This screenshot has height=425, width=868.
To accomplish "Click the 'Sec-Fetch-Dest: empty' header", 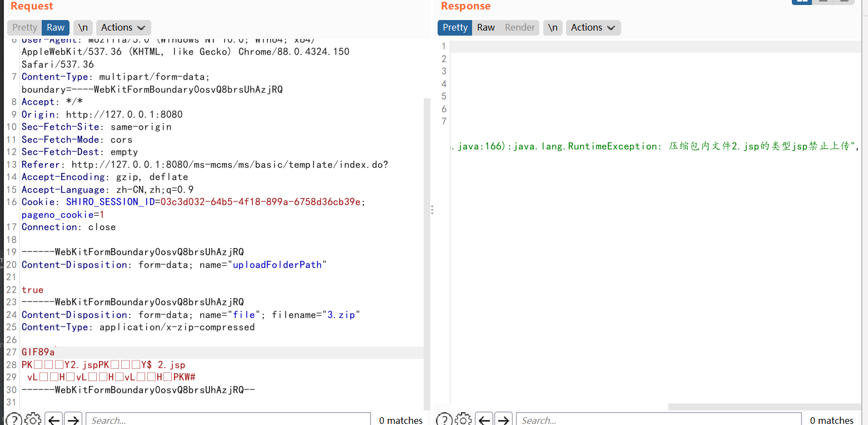I will [x=80, y=152].
